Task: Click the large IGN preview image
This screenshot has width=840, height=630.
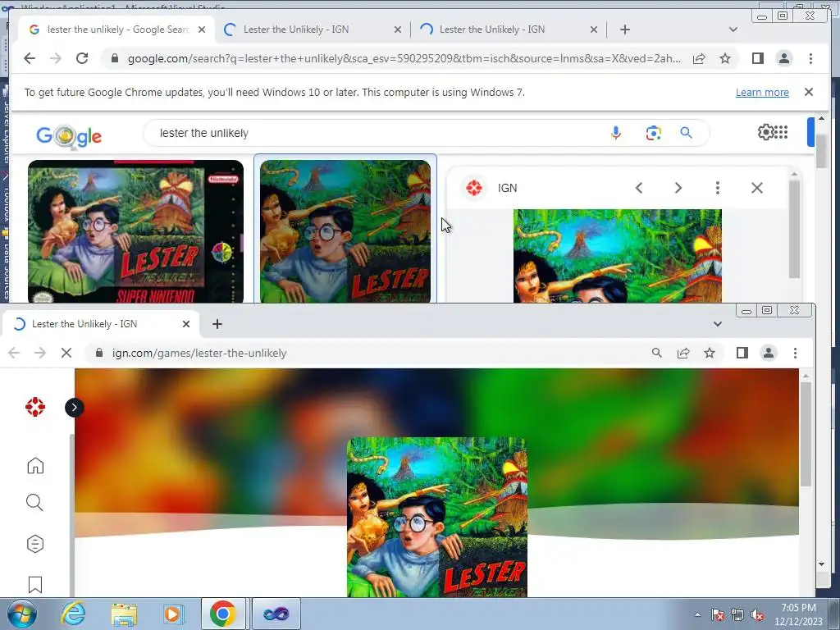Action: pos(617,256)
